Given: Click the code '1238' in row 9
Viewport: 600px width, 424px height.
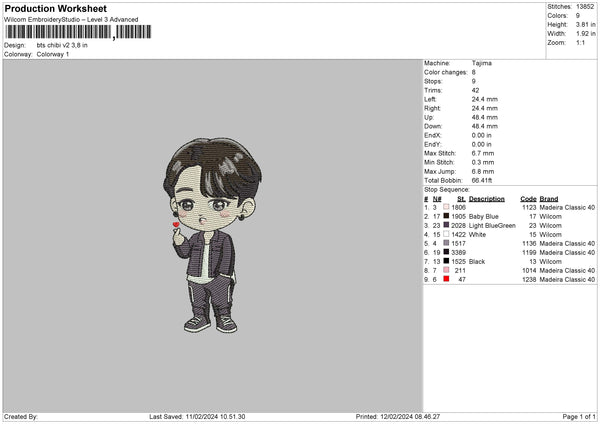Looking at the screenshot, I should (529, 279).
